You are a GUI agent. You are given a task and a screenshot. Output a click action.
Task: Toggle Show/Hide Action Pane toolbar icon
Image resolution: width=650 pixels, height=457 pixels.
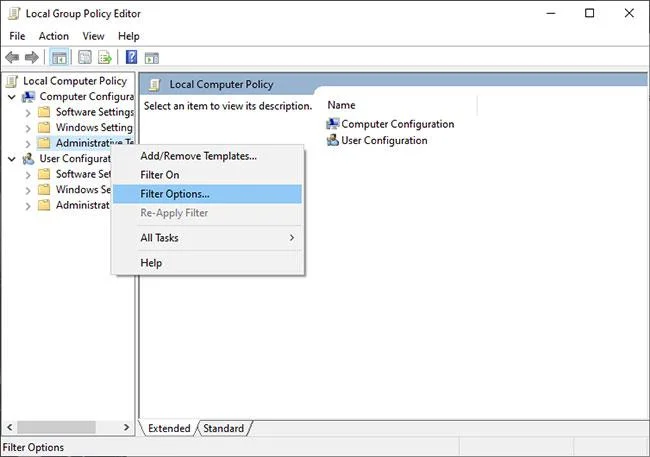152,58
